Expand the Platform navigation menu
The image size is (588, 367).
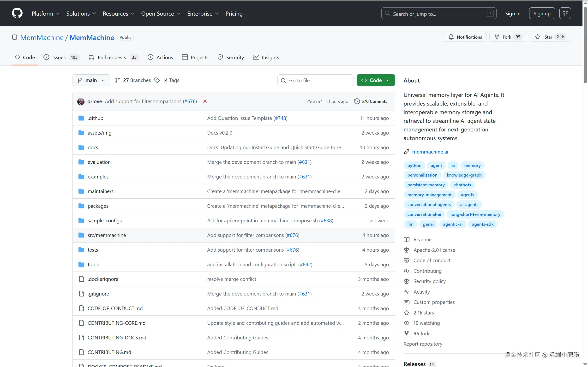click(45, 14)
